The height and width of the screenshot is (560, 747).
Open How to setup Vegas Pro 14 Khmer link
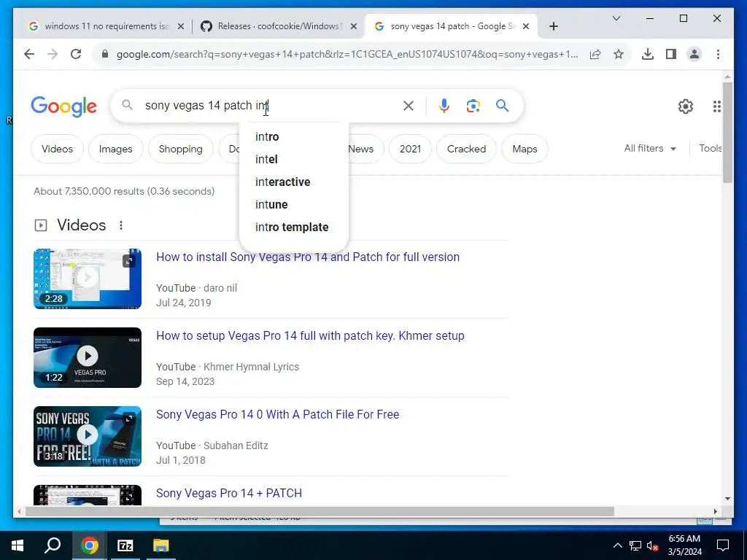click(x=310, y=335)
